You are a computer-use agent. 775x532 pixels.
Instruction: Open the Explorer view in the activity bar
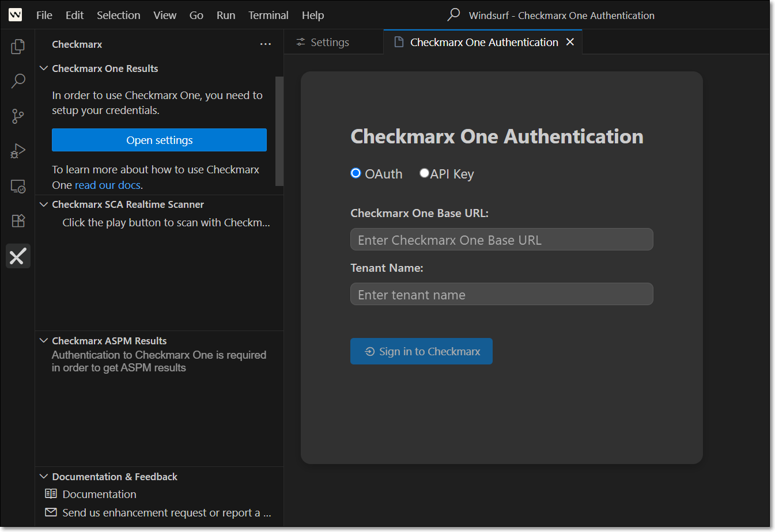[18, 46]
